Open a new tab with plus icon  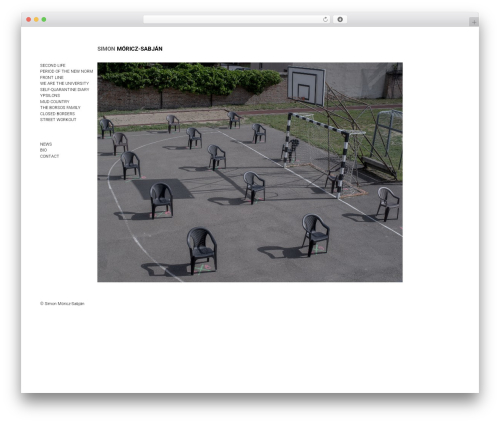click(474, 22)
